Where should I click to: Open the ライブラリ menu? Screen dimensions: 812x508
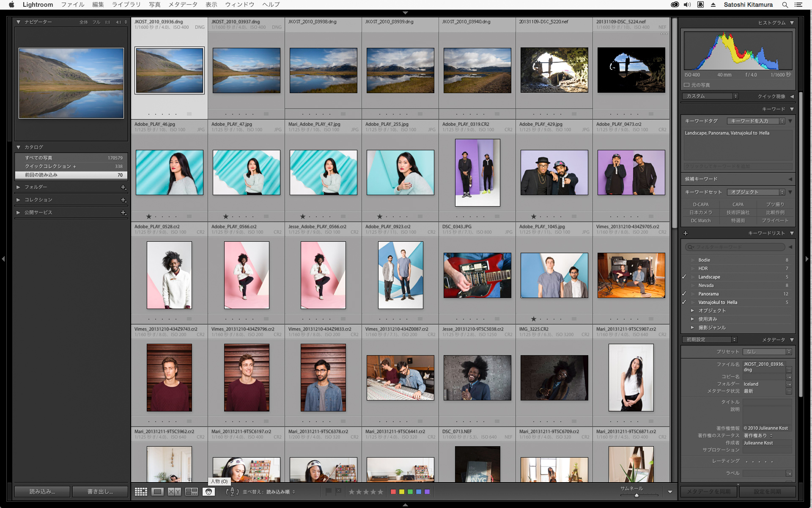[126, 5]
